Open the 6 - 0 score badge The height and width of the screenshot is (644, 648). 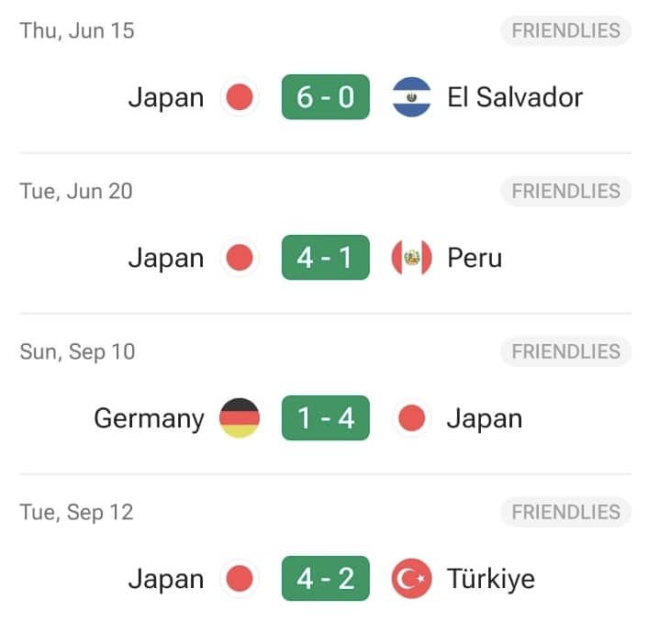click(326, 97)
